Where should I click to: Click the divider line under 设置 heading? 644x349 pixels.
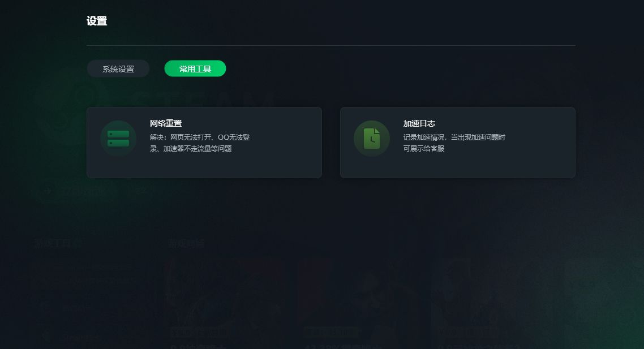point(331,45)
